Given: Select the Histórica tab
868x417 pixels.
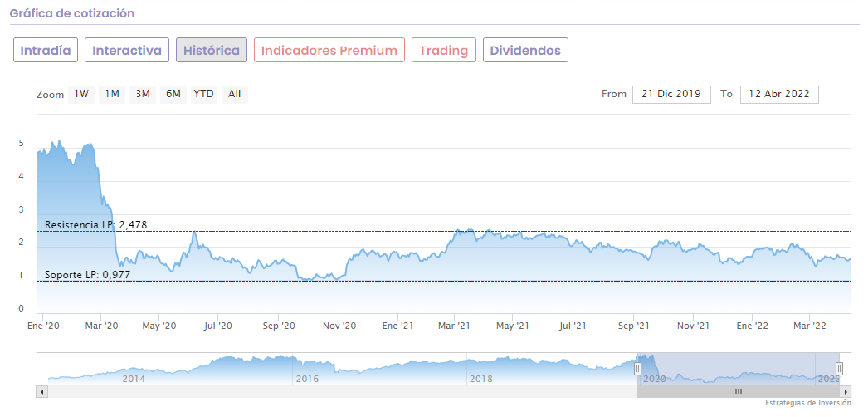Looking at the screenshot, I should pyautogui.click(x=212, y=50).
